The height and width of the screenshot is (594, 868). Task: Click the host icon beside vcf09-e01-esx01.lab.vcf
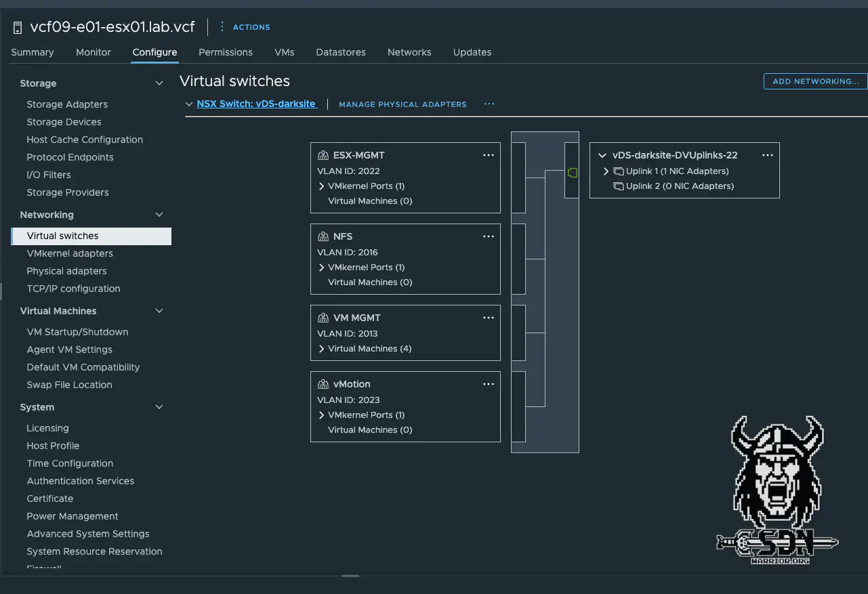[18, 28]
